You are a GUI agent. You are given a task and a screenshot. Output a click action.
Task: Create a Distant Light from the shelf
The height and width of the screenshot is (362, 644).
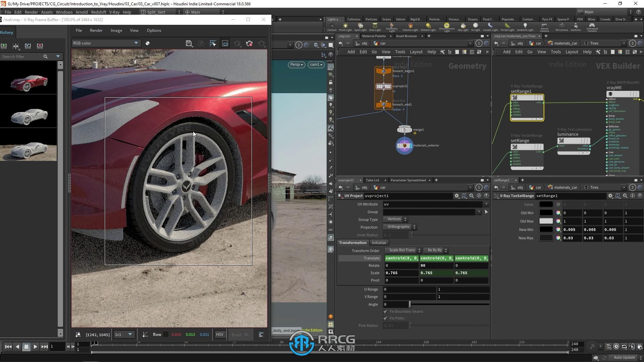point(428,27)
